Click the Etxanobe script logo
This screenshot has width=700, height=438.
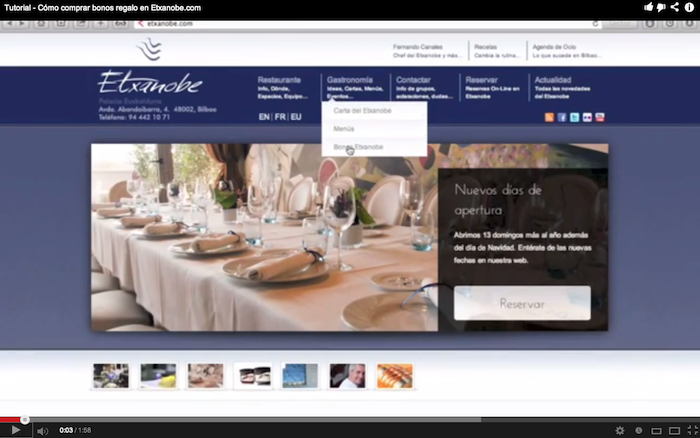[150, 83]
